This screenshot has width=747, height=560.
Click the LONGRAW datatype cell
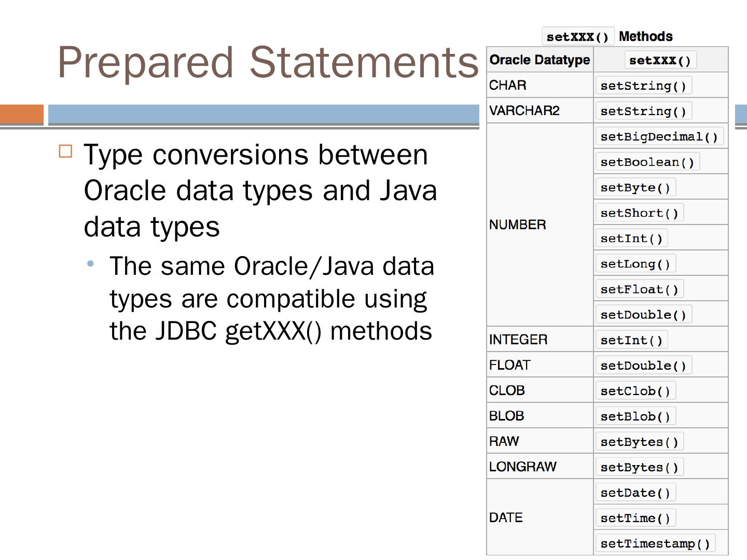(523, 467)
